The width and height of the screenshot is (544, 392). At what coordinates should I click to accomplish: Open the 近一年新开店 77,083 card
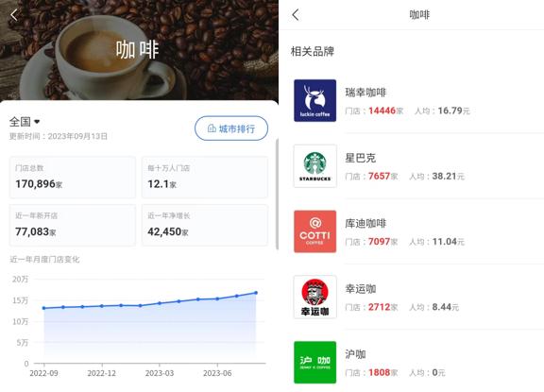tap(73, 225)
